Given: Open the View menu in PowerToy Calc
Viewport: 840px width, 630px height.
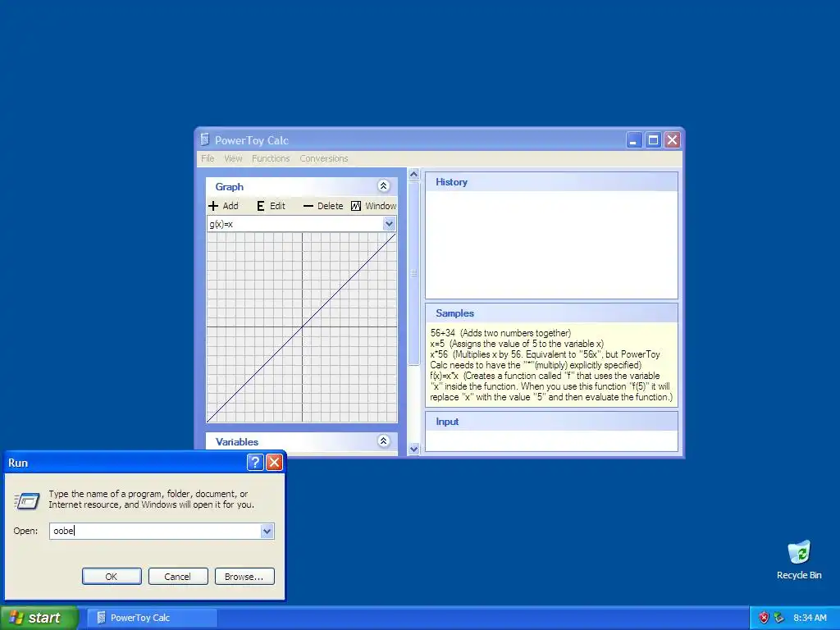Looking at the screenshot, I should click(233, 158).
